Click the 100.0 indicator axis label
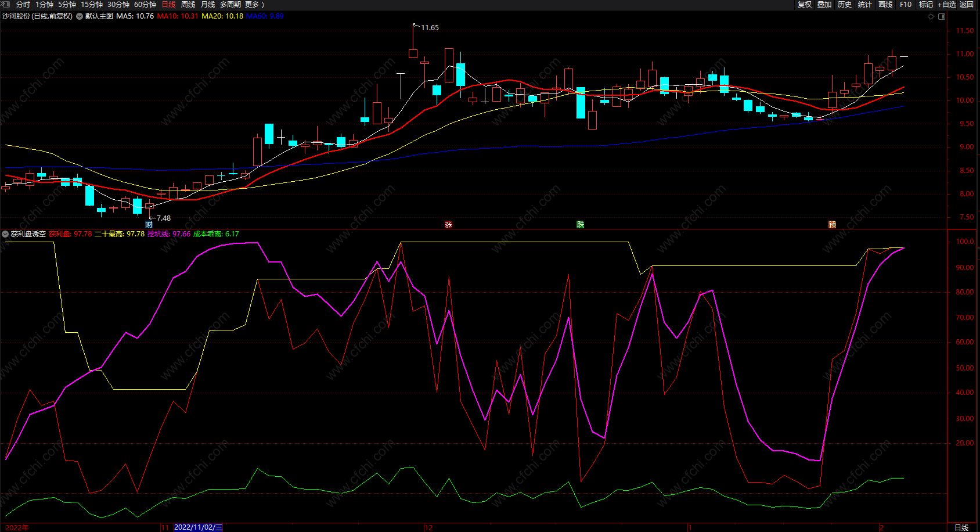Screen dimensions: 980x532 (x=965, y=242)
